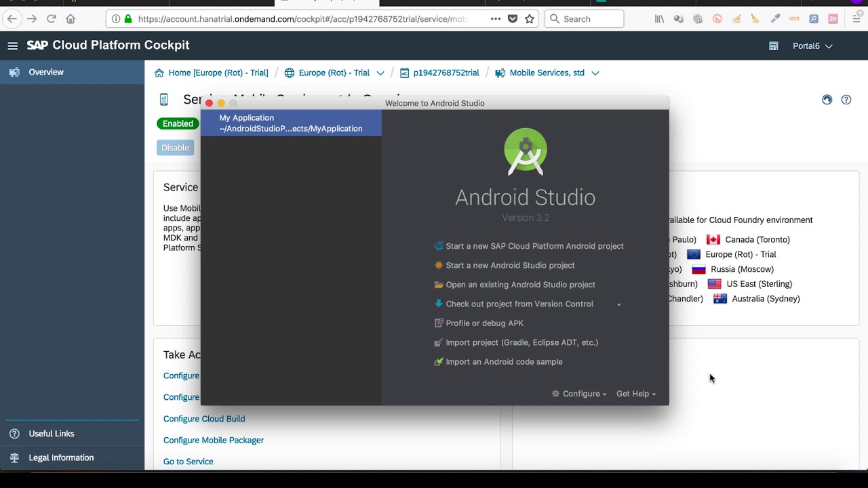Click the Configure gear icon
This screenshot has height=488, width=868.
(556, 394)
